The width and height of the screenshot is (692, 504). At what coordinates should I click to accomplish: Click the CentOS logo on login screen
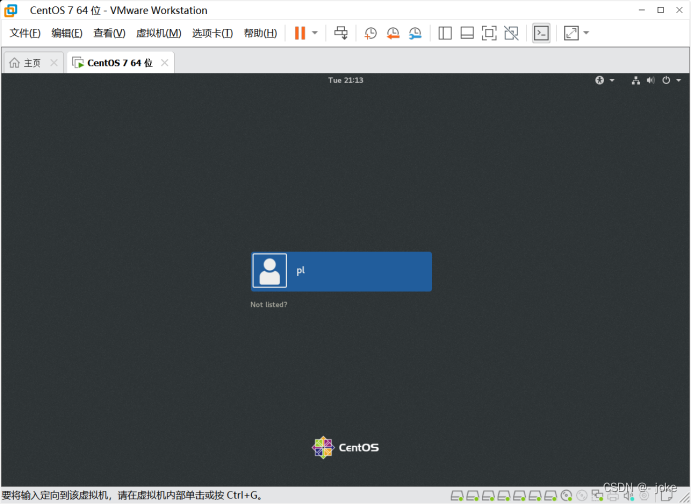346,448
